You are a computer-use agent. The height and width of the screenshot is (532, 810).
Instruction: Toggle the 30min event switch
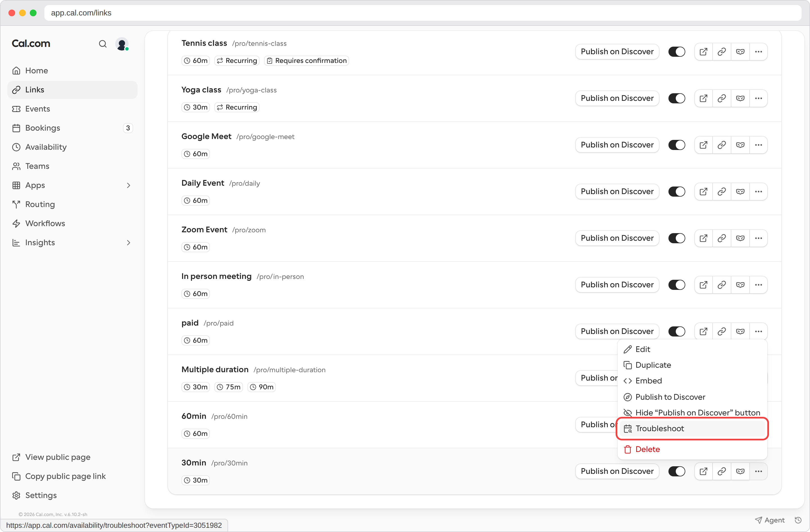coord(677,471)
